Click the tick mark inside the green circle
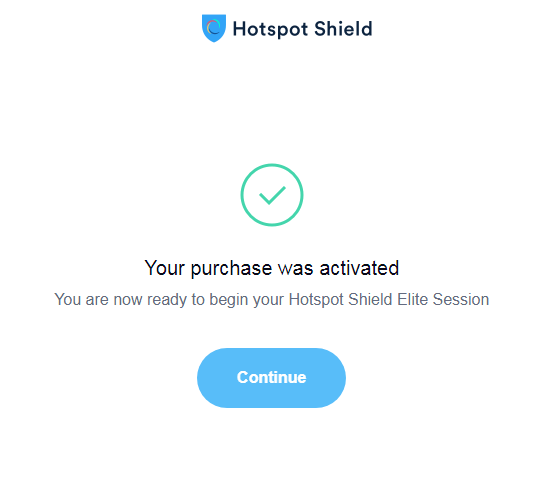Screen dimensions: 542x479 [272, 196]
